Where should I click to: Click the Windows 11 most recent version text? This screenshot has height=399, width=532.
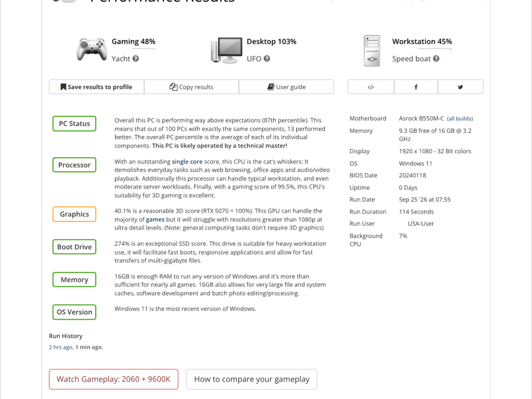pos(185,309)
